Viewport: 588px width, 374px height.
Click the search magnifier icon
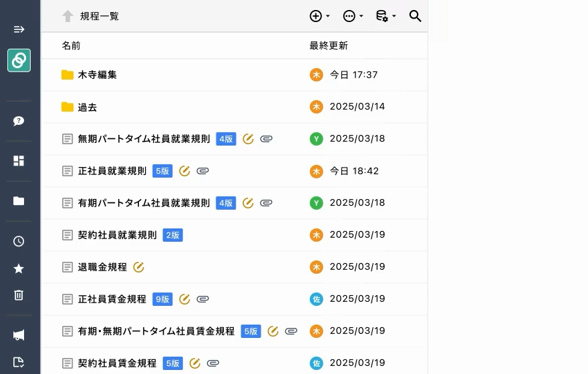tap(415, 16)
